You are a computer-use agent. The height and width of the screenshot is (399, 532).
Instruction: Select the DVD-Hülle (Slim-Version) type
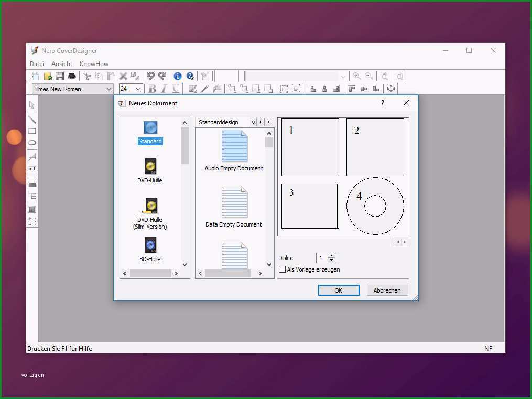tap(150, 214)
